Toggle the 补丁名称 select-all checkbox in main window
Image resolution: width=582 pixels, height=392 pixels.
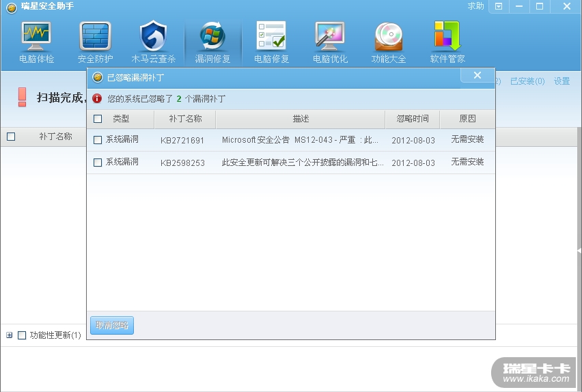click(x=11, y=137)
